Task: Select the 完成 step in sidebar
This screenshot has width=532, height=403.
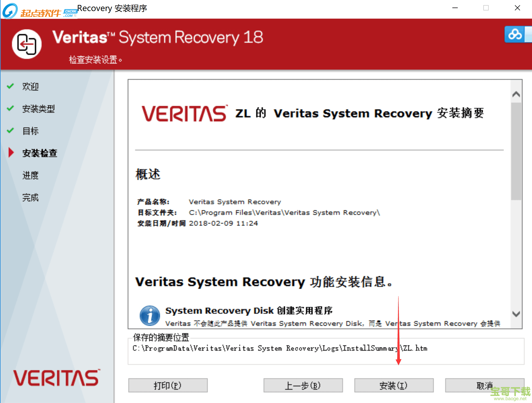Action: click(30, 198)
